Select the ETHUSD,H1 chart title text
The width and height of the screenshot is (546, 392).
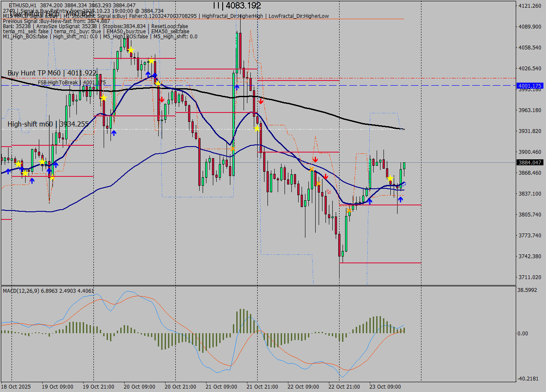coord(22,5)
